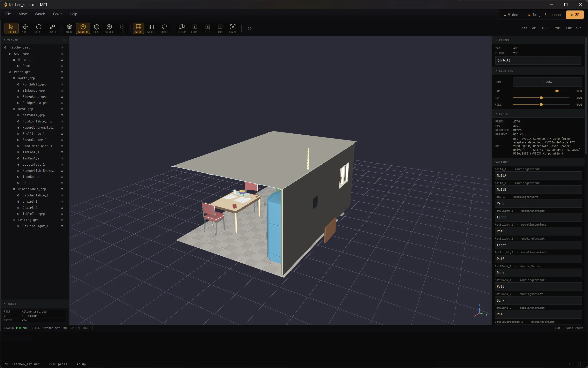
Task: Pick the Rotate tool
Action: click(x=38, y=29)
